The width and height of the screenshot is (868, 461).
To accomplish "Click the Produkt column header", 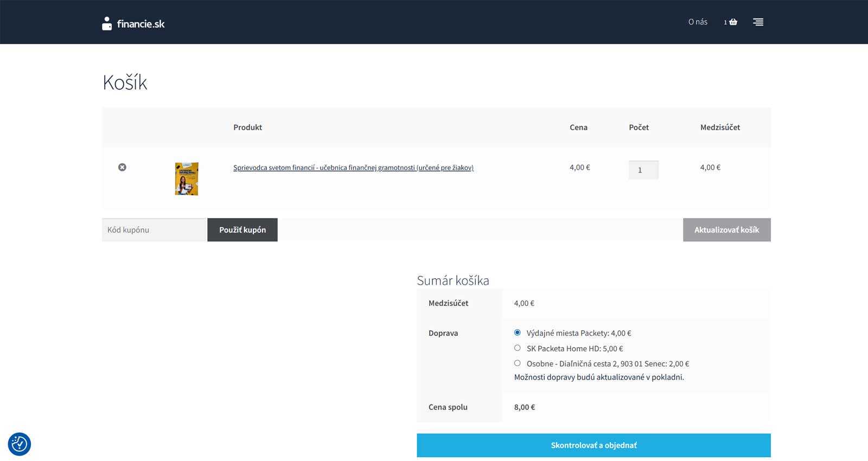I will pyautogui.click(x=247, y=127).
